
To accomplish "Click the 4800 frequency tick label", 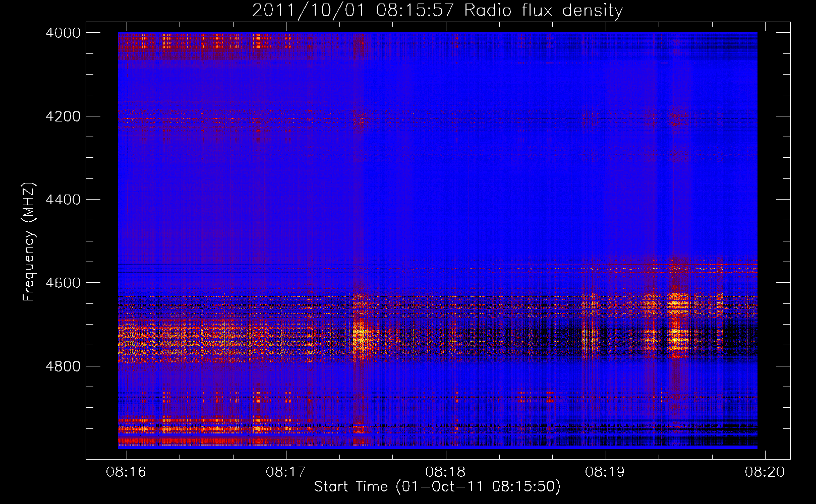I will [63, 366].
